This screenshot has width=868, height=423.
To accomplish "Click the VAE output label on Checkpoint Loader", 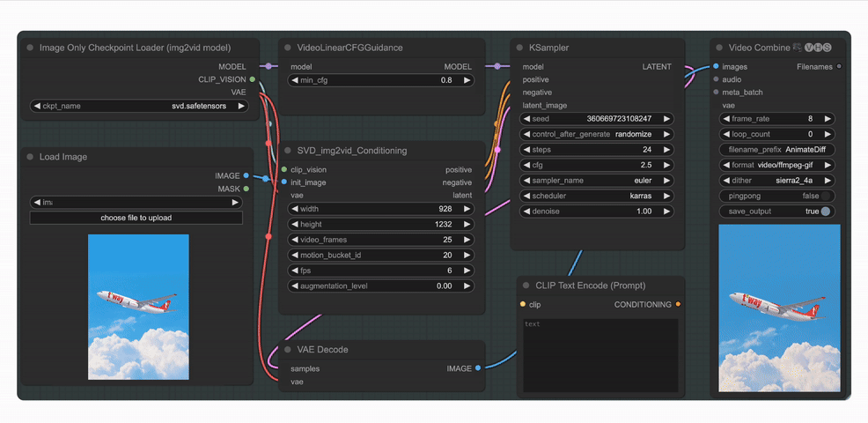I will pos(239,92).
